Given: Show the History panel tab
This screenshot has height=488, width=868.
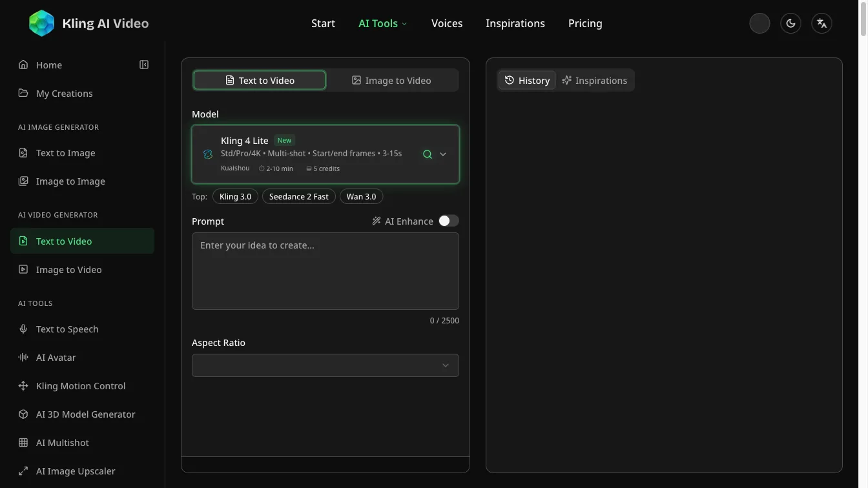Looking at the screenshot, I should [x=527, y=80].
